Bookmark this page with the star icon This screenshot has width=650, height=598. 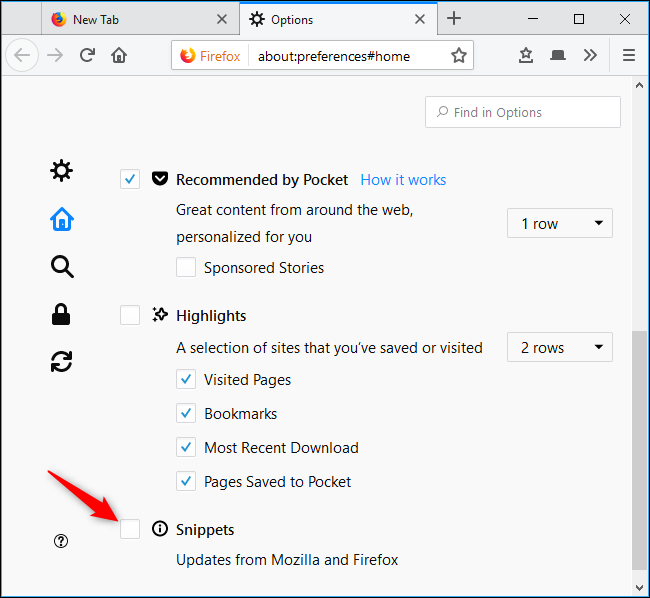coord(459,56)
